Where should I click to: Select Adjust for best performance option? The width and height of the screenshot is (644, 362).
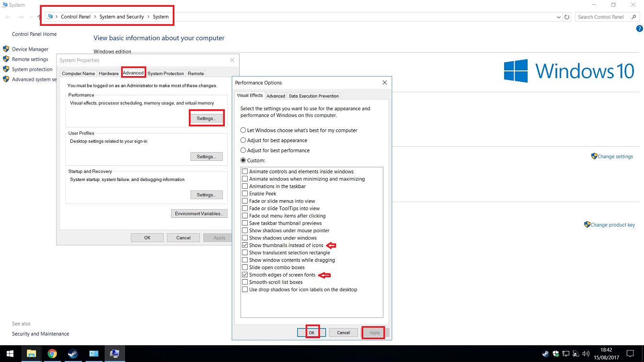tap(243, 150)
